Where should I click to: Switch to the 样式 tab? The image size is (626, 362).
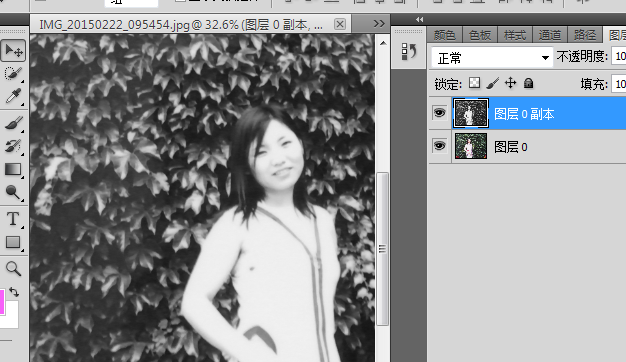click(515, 35)
